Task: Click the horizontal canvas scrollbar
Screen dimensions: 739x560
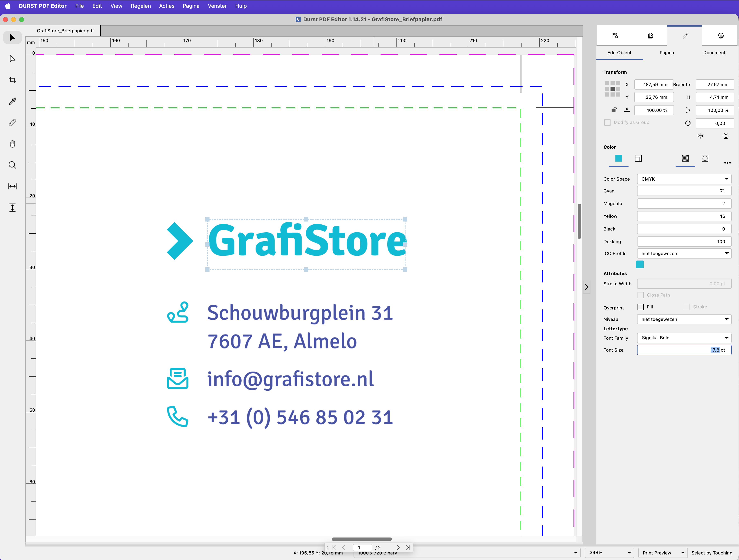Action: pos(362,539)
